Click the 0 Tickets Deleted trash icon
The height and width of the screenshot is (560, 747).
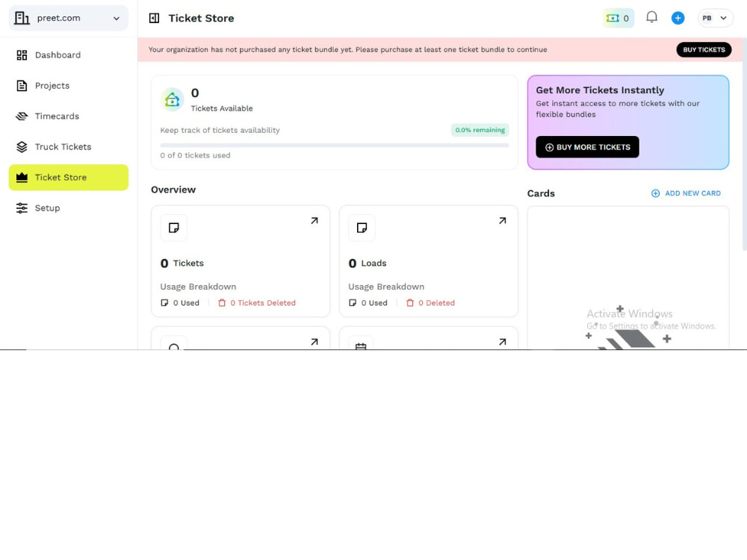(x=222, y=303)
